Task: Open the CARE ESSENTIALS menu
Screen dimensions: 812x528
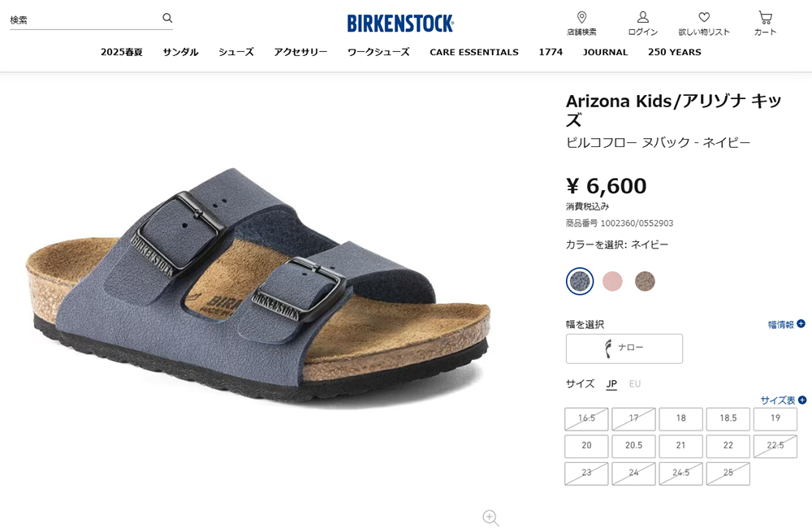Action: point(474,52)
